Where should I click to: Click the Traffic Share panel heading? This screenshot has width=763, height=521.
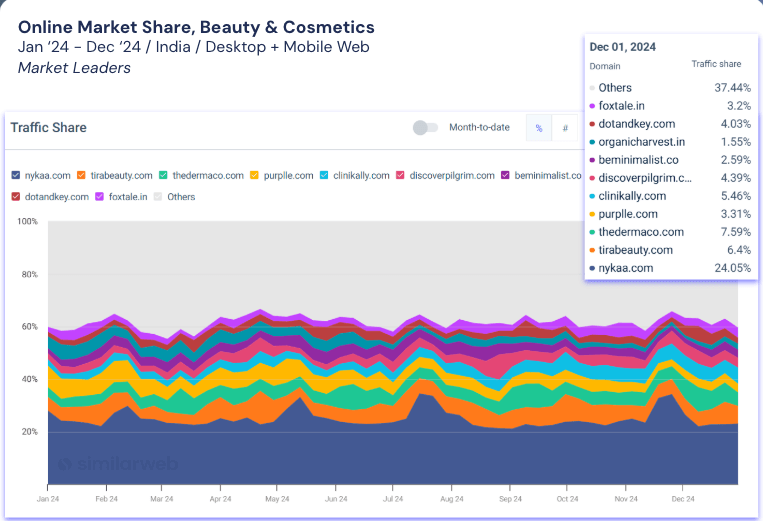point(49,127)
